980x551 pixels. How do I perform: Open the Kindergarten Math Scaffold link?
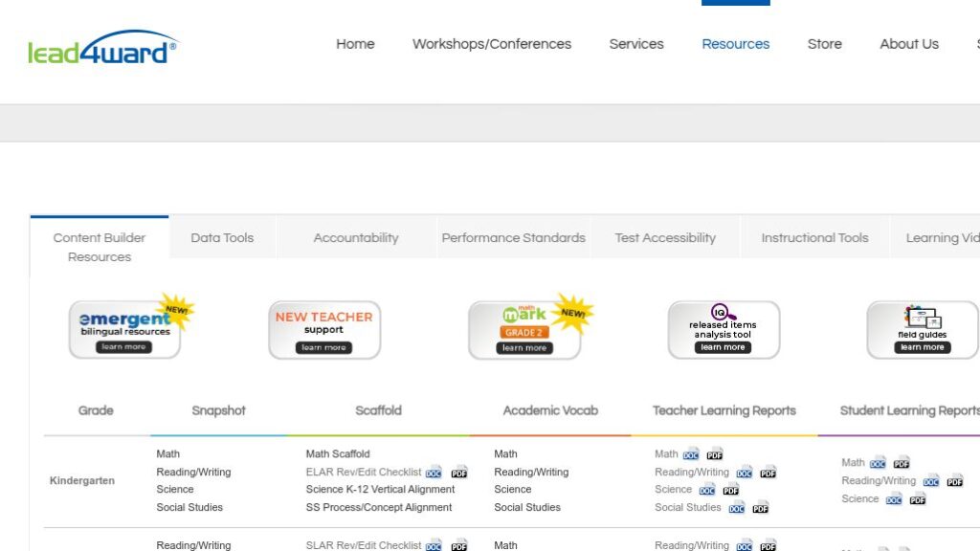(x=336, y=453)
